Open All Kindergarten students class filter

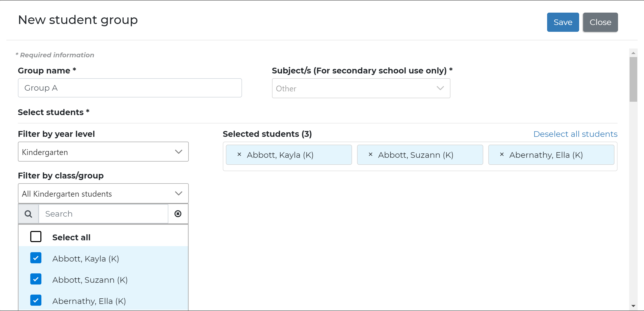tap(103, 194)
